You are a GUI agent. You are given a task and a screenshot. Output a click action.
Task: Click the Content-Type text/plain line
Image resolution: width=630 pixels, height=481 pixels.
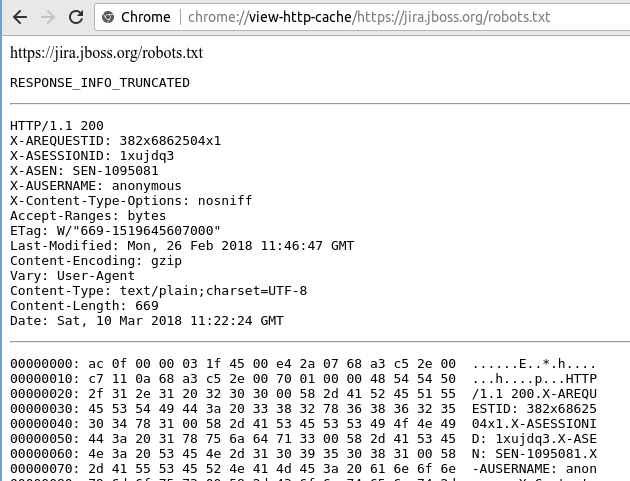(158, 291)
